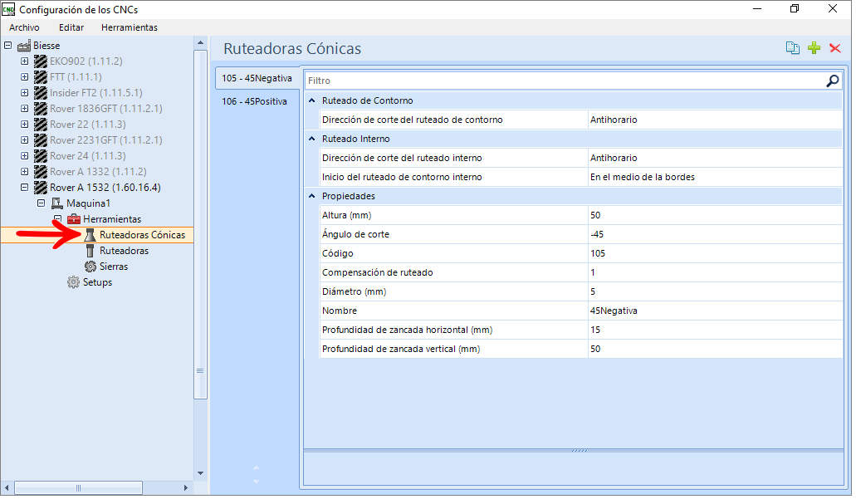The width and height of the screenshot is (856, 504).
Task: Select Setups in the tree
Action: [98, 283]
